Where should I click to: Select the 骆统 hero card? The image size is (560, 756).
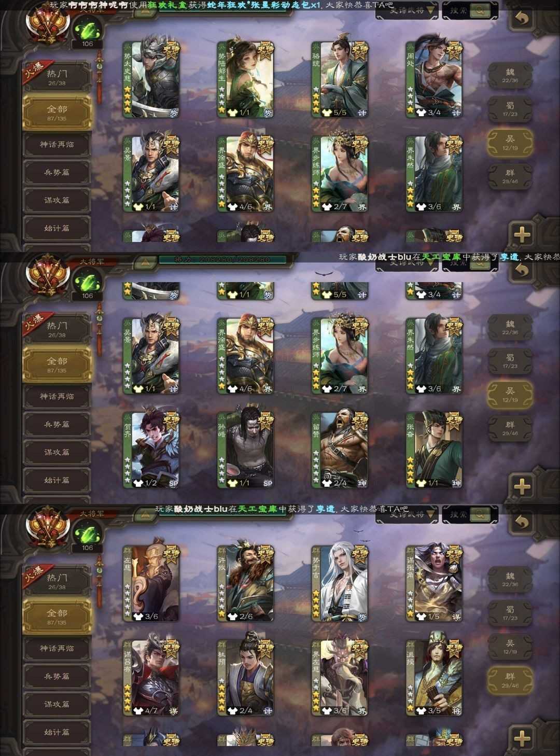[340, 79]
